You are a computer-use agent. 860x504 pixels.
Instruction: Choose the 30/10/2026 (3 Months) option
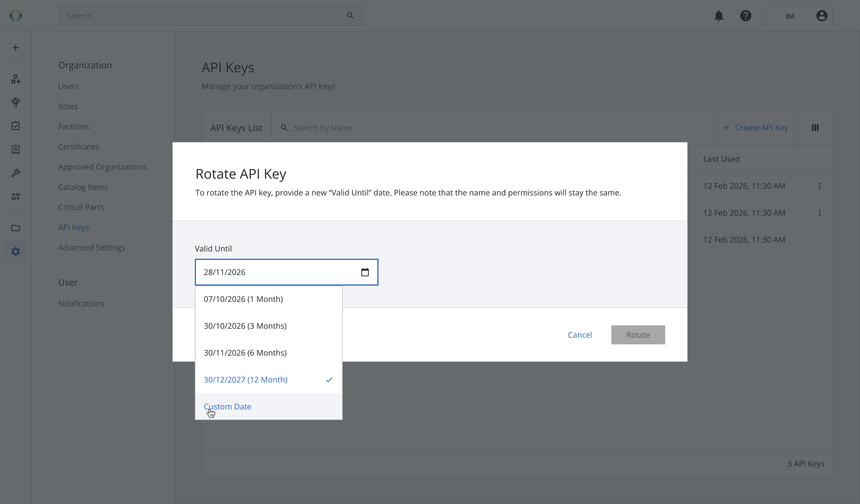coord(268,326)
